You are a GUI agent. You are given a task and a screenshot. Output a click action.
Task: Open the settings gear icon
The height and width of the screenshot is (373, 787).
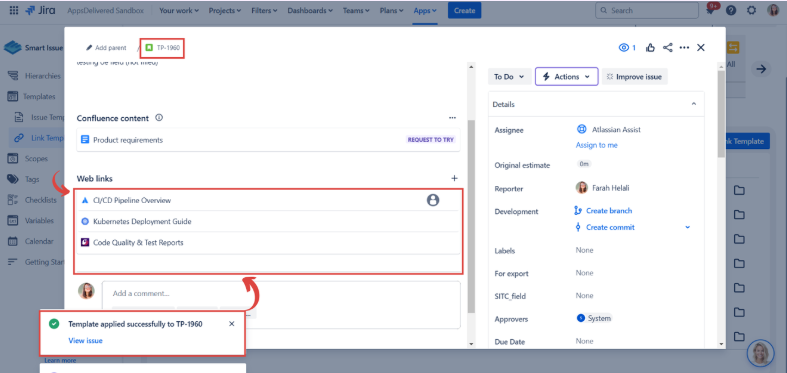pos(751,10)
